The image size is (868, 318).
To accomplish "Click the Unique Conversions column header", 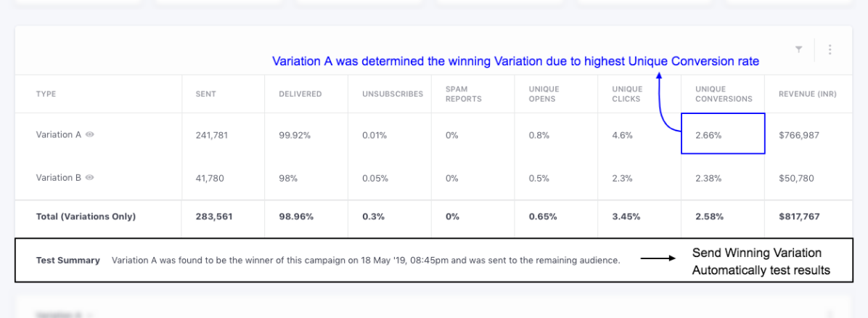I will coord(724,94).
